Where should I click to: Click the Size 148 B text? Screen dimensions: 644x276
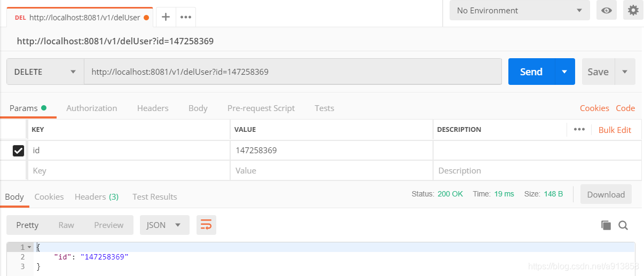[x=544, y=194]
